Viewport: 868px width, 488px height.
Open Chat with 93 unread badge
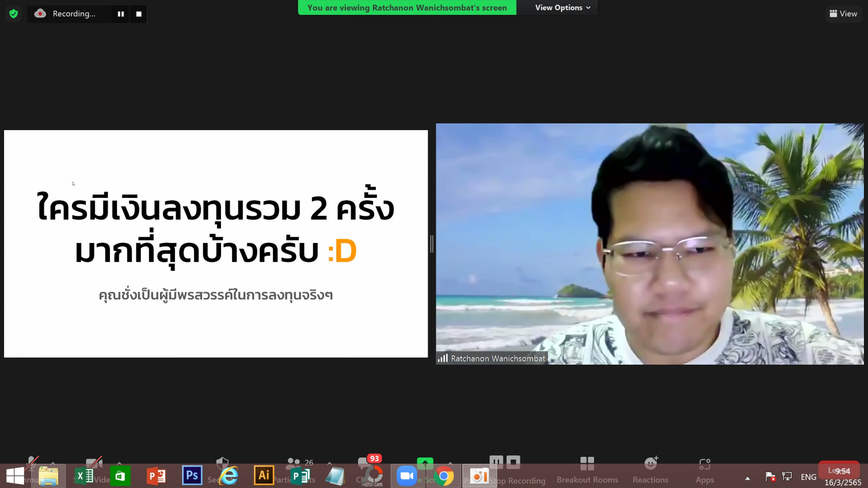click(368, 462)
